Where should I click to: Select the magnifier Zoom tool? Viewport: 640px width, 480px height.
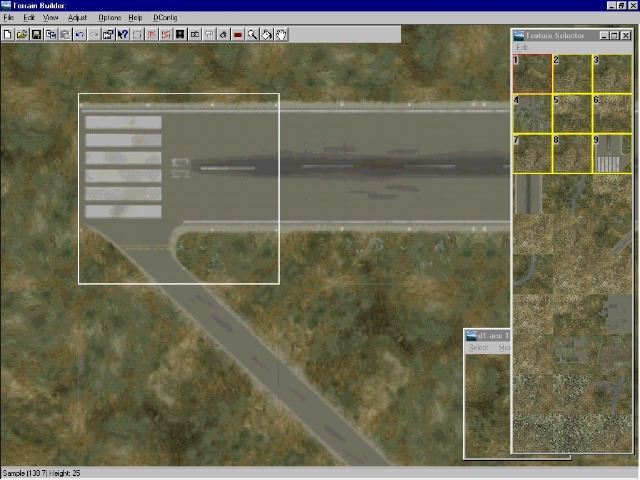pyautogui.click(x=253, y=34)
